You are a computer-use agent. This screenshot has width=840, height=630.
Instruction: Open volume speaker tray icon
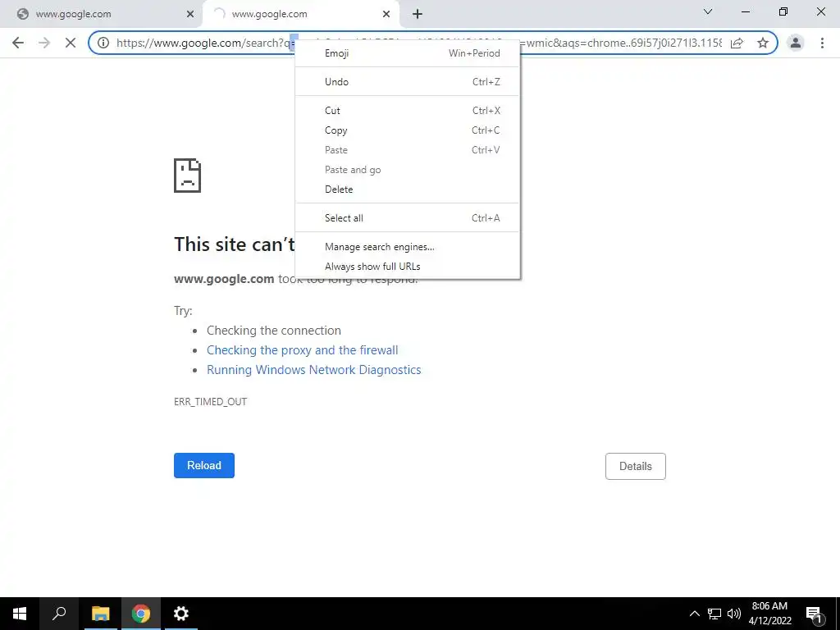click(x=734, y=614)
